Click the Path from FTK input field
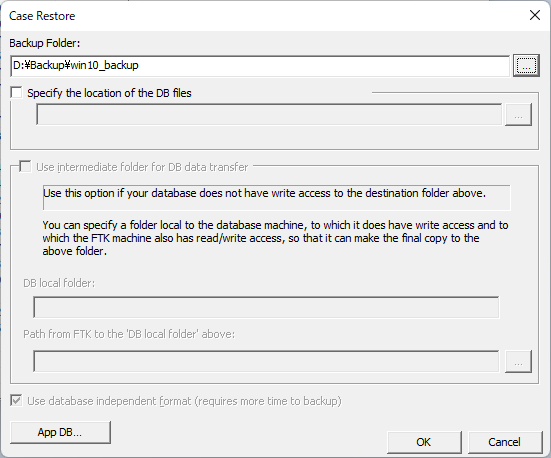Image resolution: width=551 pixels, height=458 pixels. coord(266,361)
